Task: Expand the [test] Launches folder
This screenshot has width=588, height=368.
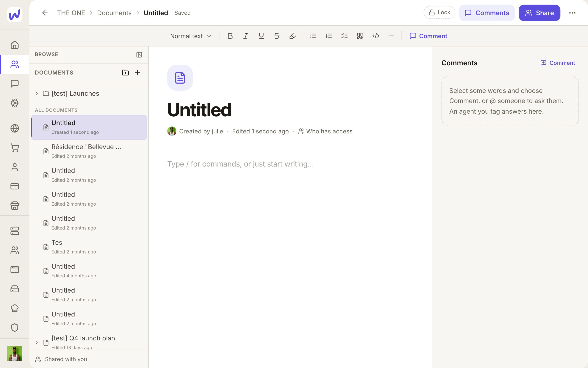Action: pyautogui.click(x=37, y=93)
